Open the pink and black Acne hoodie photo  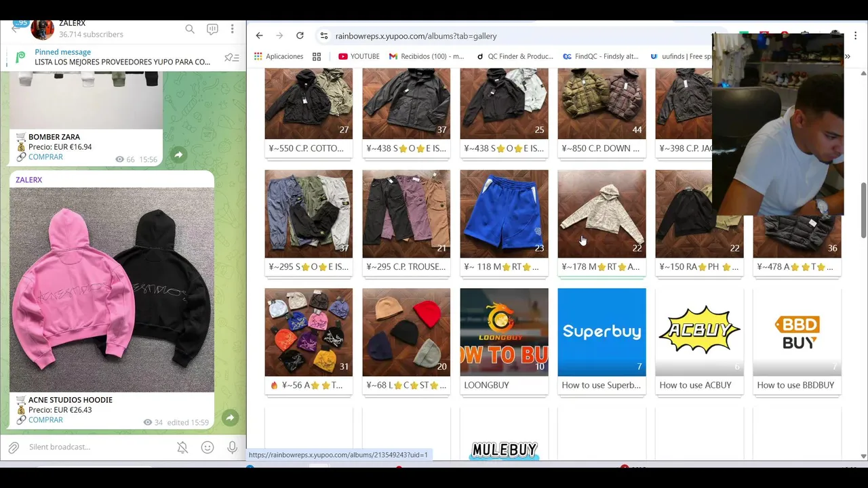pos(112,290)
